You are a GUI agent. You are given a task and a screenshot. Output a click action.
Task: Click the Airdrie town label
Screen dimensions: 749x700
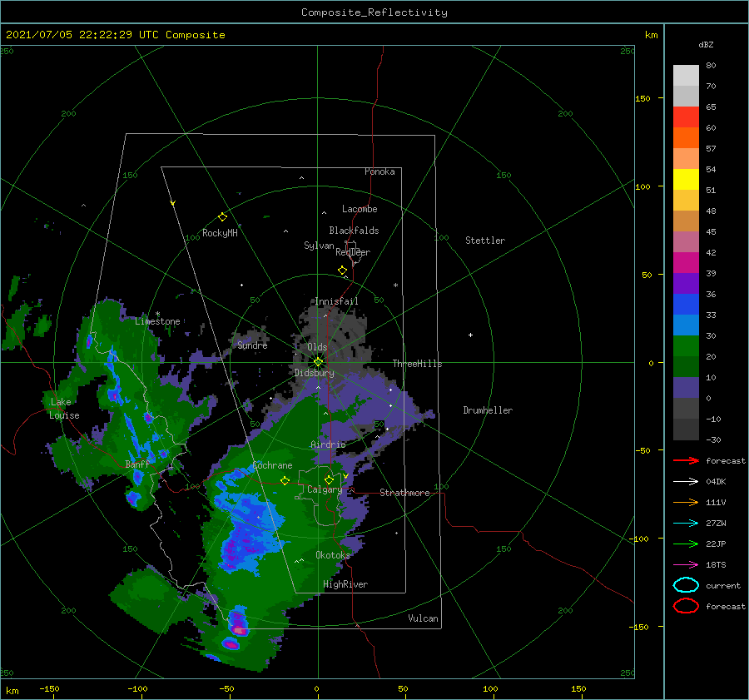[x=328, y=444]
